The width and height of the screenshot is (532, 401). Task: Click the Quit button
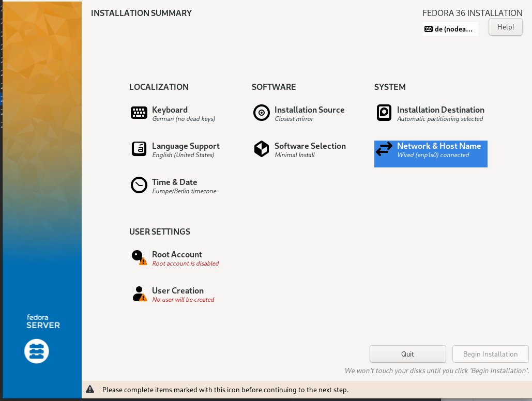click(x=408, y=354)
